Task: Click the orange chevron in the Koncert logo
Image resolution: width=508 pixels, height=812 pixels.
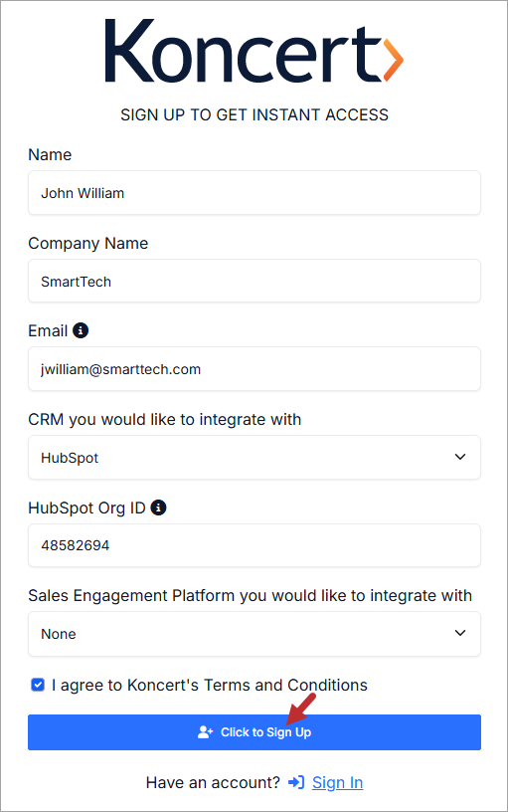Action: coord(394,59)
